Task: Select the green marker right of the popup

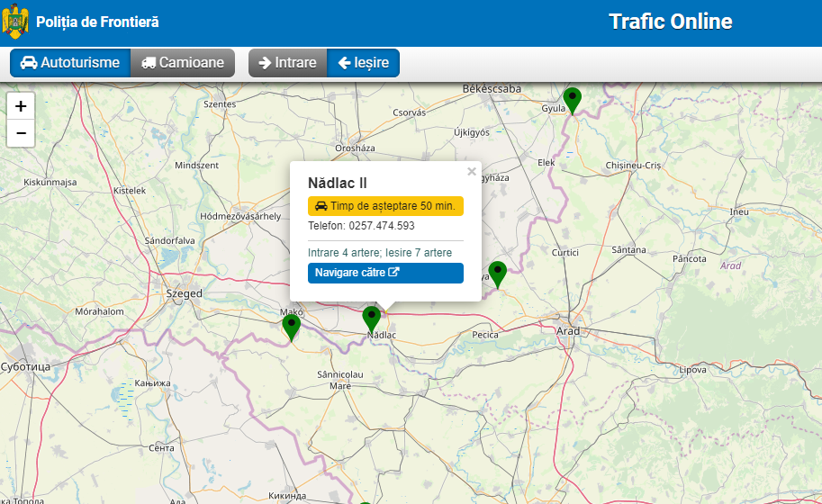Action: [497, 273]
